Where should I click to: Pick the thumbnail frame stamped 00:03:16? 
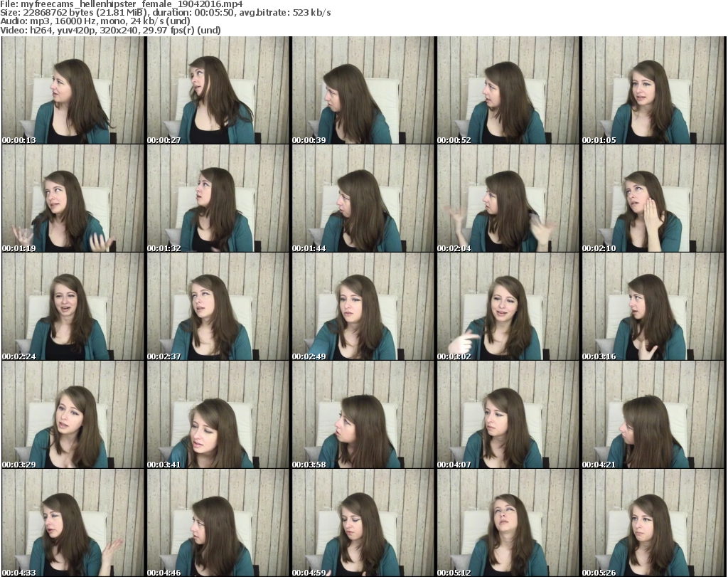[x=653, y=307]
